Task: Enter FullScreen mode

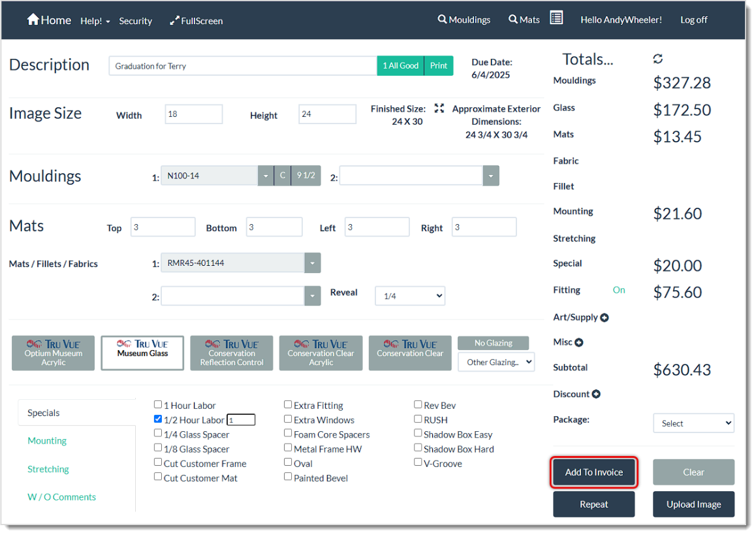Action: [196, 21]
